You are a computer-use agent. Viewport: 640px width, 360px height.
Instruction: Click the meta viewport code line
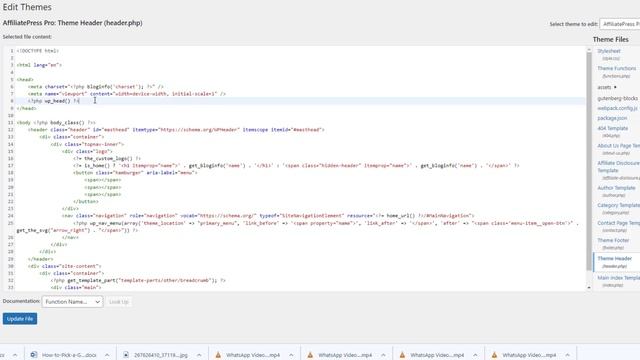127,94
